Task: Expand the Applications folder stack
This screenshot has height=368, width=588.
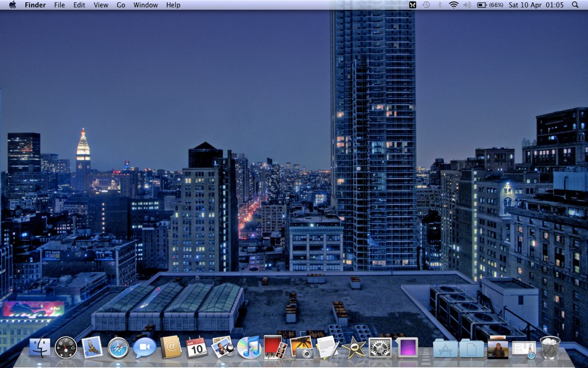Action: pyautogui.click(x=445, y=348)
